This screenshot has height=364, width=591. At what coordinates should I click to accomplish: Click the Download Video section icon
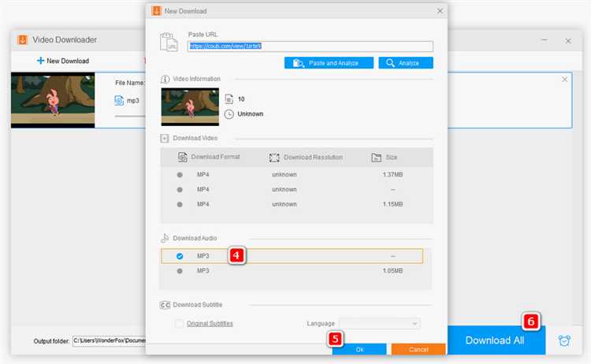[165, 139]
